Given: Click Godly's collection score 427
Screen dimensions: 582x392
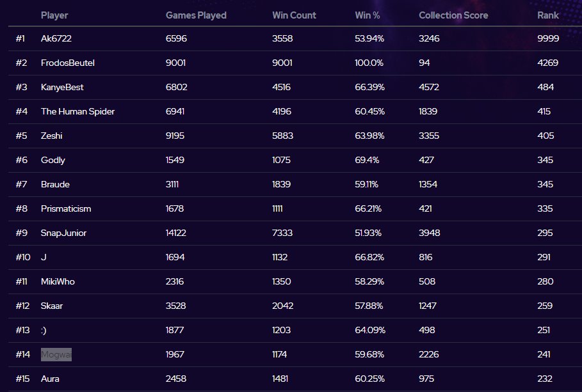Looking at the screenshot, I should 426,161.
